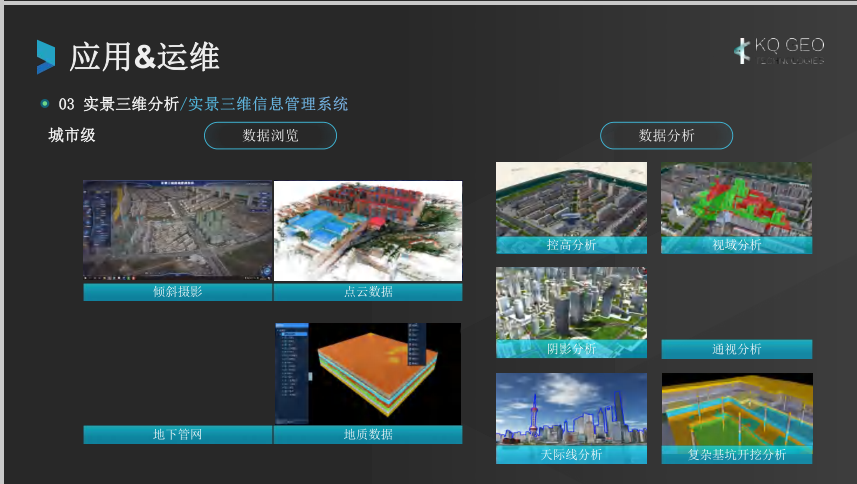Click the 通视分析 caption bar
857x484 pixels.
736,349
